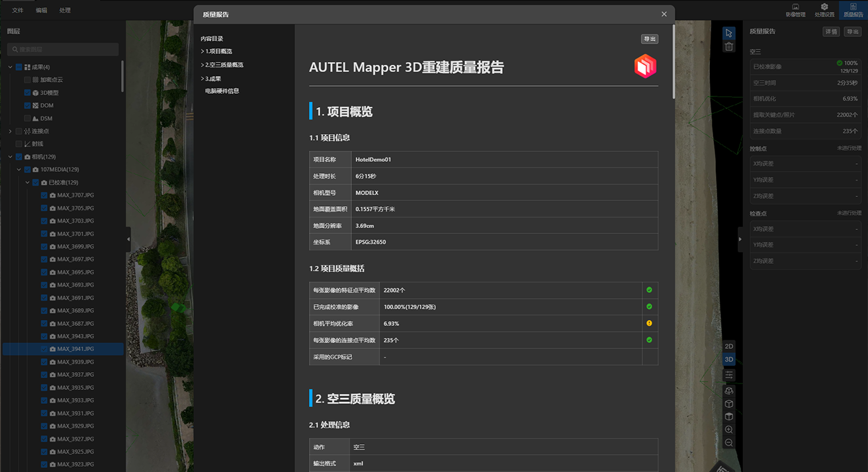Image resolution: width=868 pixels, height=472 pixels.
Task: Click the zoom out magnifier icon
Action: click(728, 442)
